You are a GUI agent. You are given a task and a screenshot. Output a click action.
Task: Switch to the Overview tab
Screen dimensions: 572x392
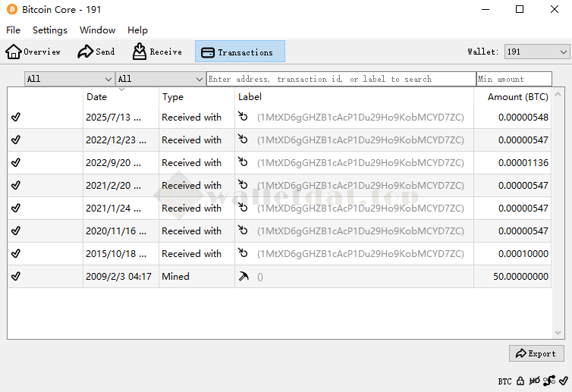click(x=33, y=52)
